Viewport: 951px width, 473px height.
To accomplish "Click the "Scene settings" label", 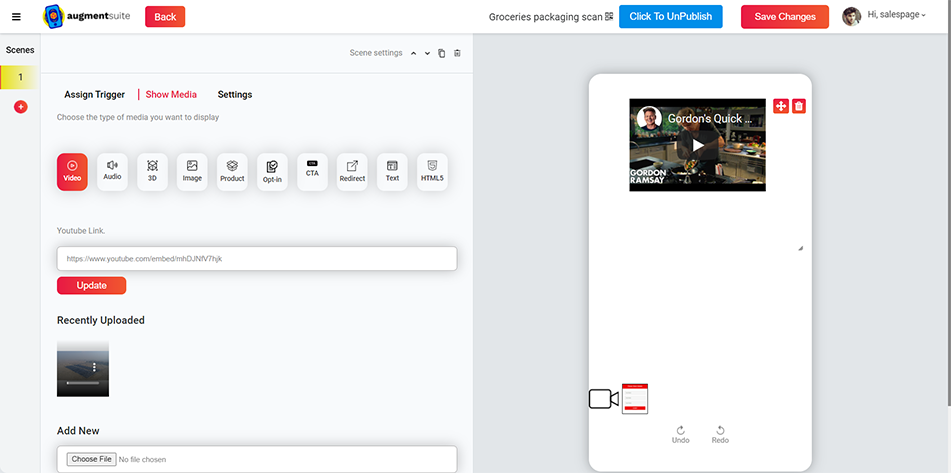I will (376, 53).
